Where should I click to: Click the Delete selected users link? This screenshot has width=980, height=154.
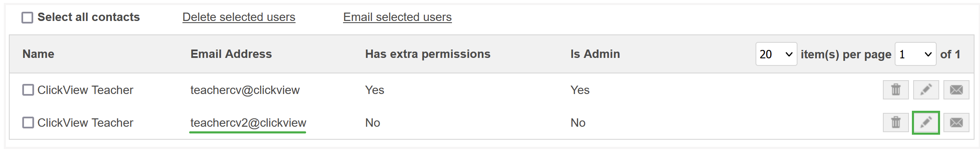coord(239,17)
